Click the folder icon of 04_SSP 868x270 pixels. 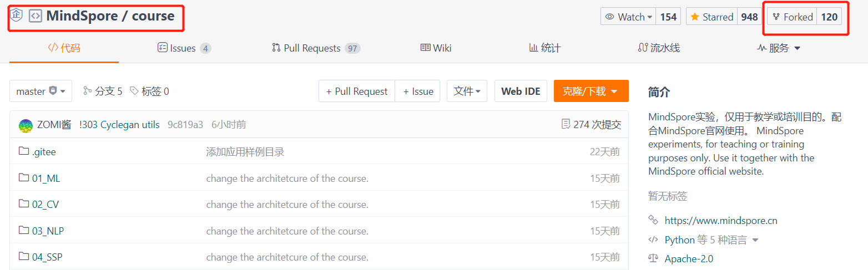tap(23, 256)
